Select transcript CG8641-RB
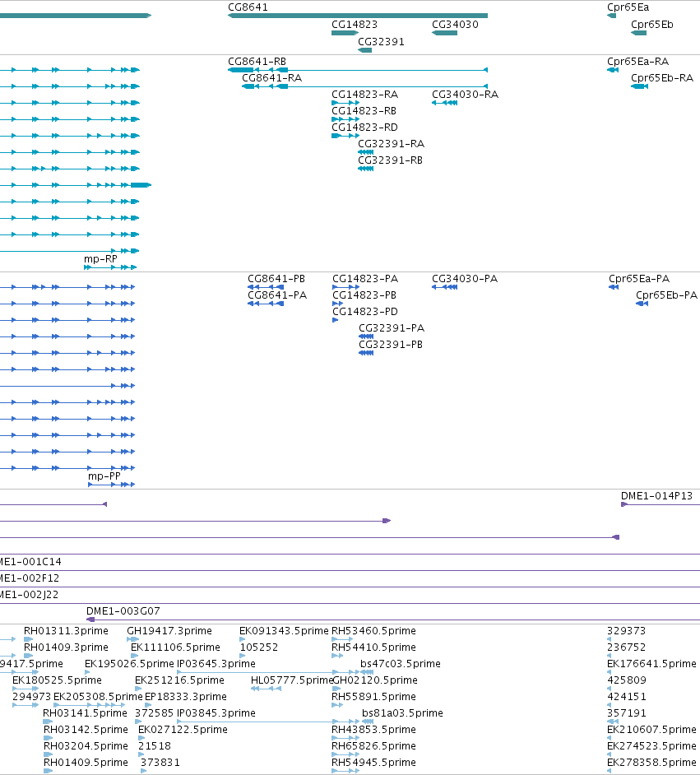 358,70
